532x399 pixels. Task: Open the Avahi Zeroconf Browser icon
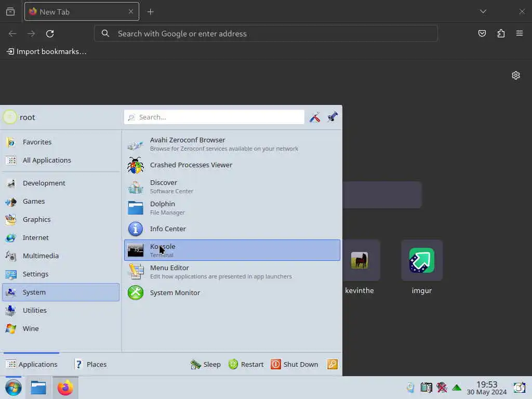pyautogui.click(x=136, y=144)
